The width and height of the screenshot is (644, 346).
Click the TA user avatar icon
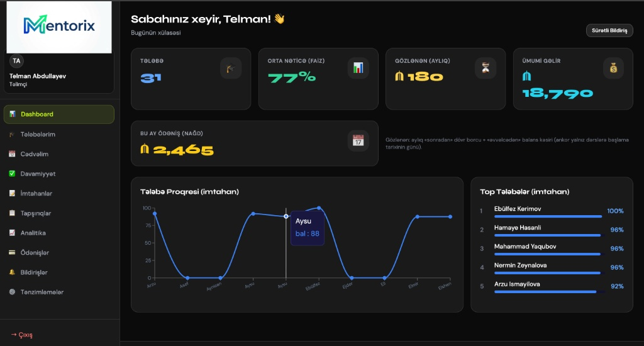point(16,61)
